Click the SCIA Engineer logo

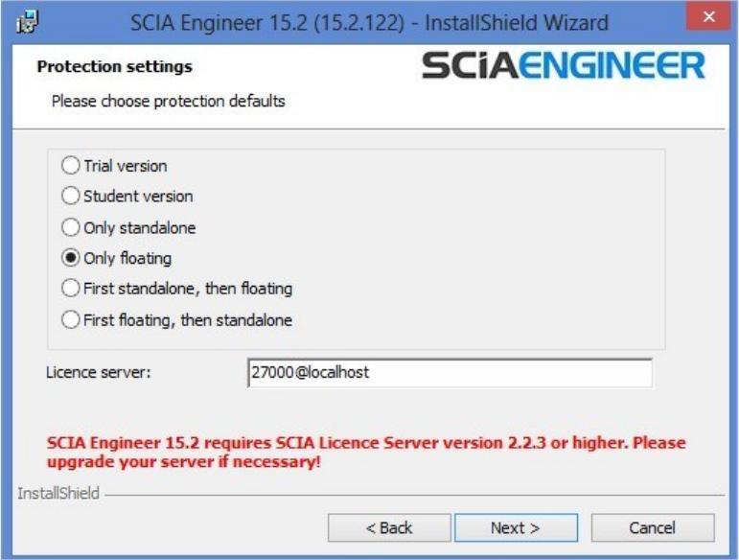tap(564, 65)
